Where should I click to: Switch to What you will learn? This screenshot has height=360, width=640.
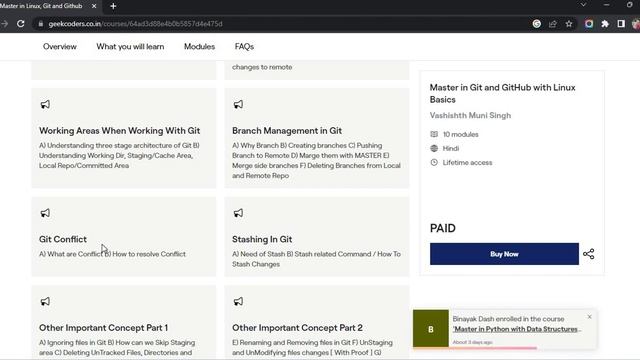coord(130,47)
